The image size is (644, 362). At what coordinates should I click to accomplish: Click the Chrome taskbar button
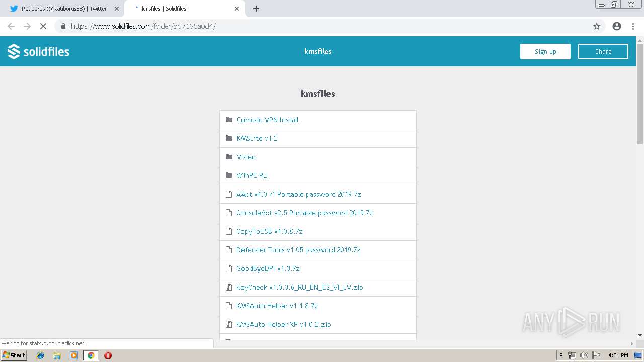(x=91, y=355)
